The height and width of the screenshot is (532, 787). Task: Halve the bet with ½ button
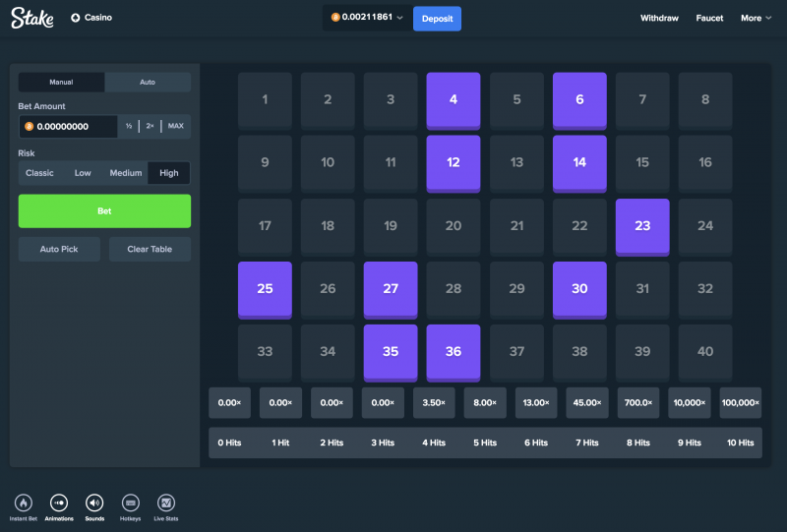[x=129, y=126]
